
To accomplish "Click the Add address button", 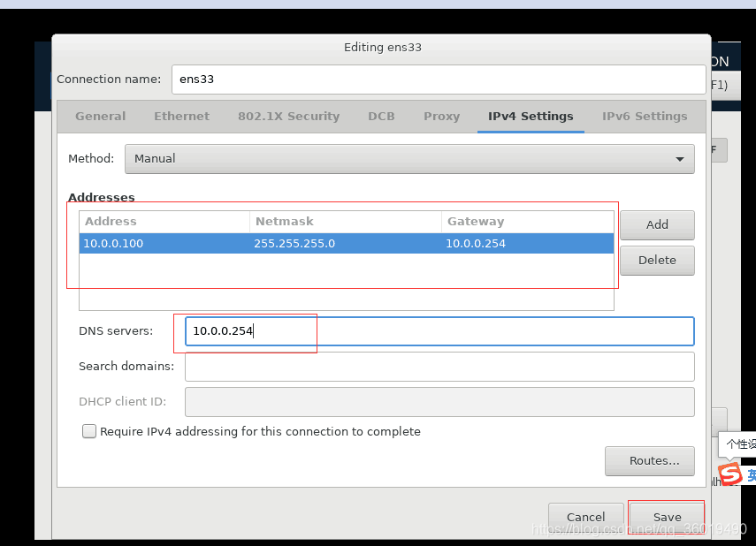I will 657,225.
